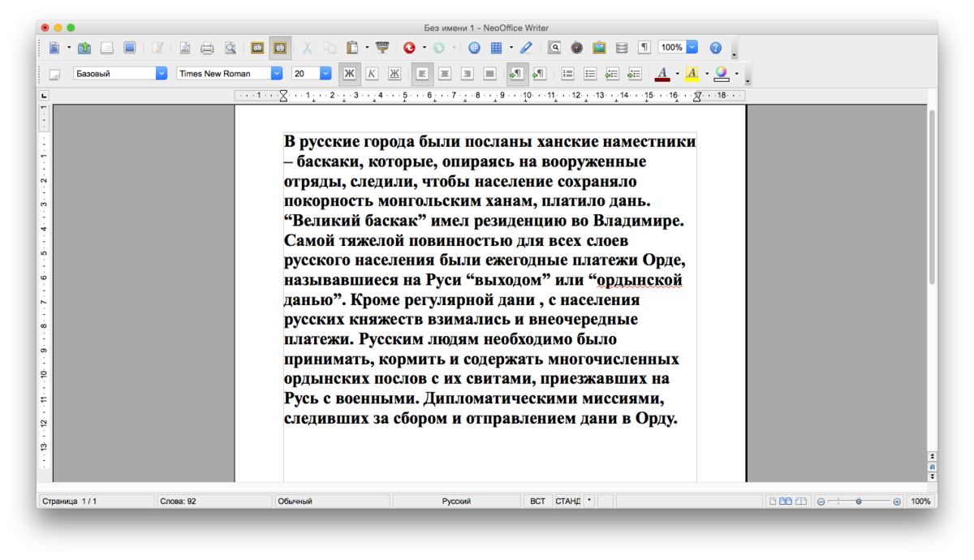The image size is (974, 560).
Task: Click the zoom slider in status bar
Action: (x=859, y=502)
